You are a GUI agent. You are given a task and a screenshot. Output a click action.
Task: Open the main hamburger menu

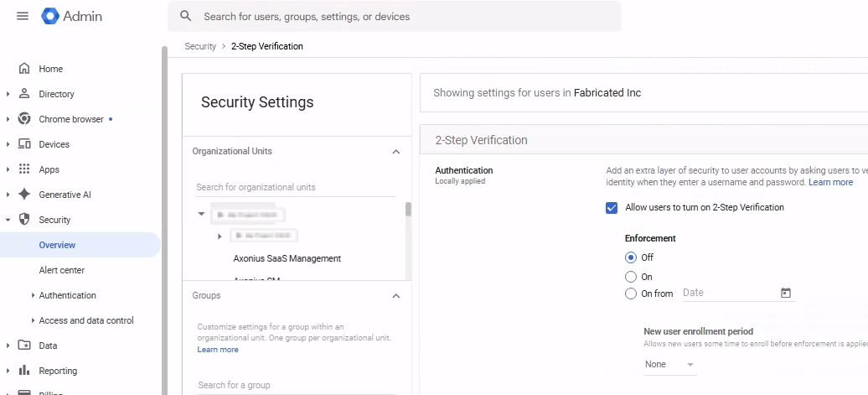(x=23, y=16)
